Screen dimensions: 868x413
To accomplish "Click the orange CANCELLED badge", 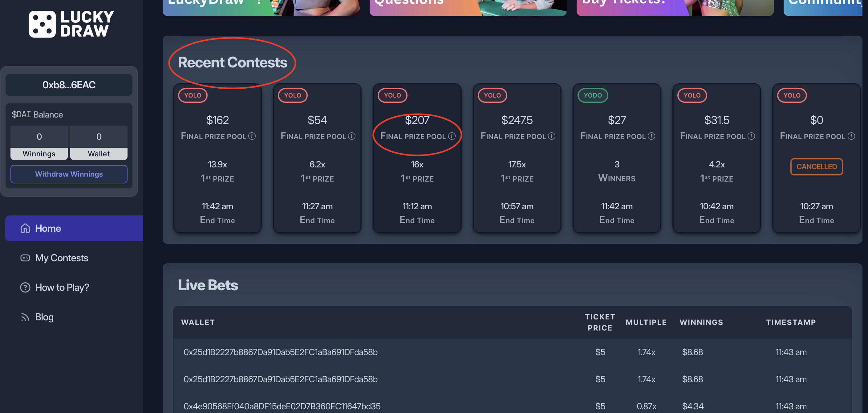I will point(816,166).
